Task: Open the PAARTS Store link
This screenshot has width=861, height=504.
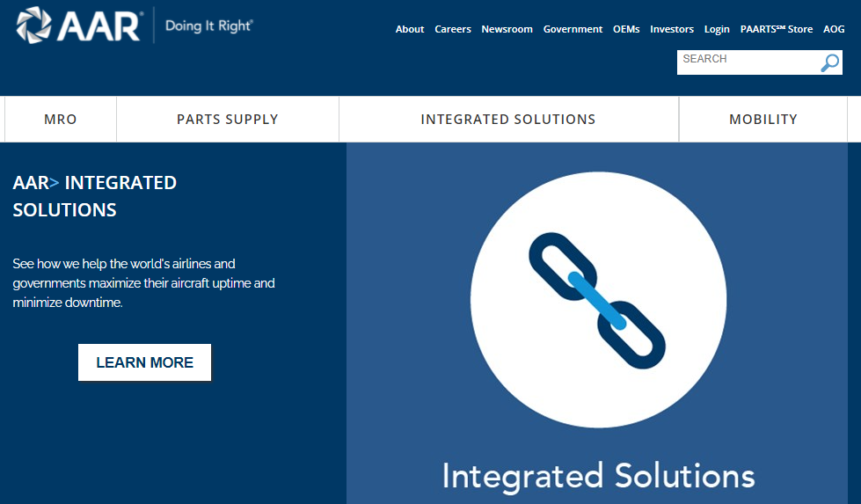Action: coord(776,29)
